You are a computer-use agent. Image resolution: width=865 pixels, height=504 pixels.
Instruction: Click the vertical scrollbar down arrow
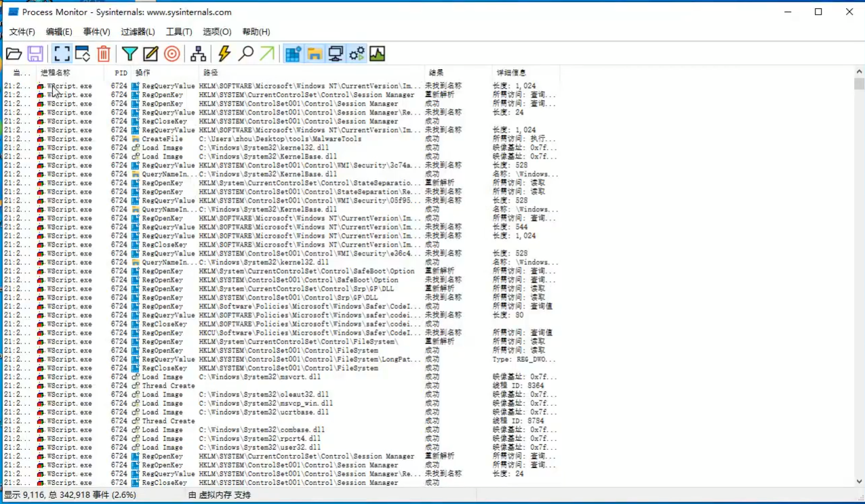(x=859, y=481)
